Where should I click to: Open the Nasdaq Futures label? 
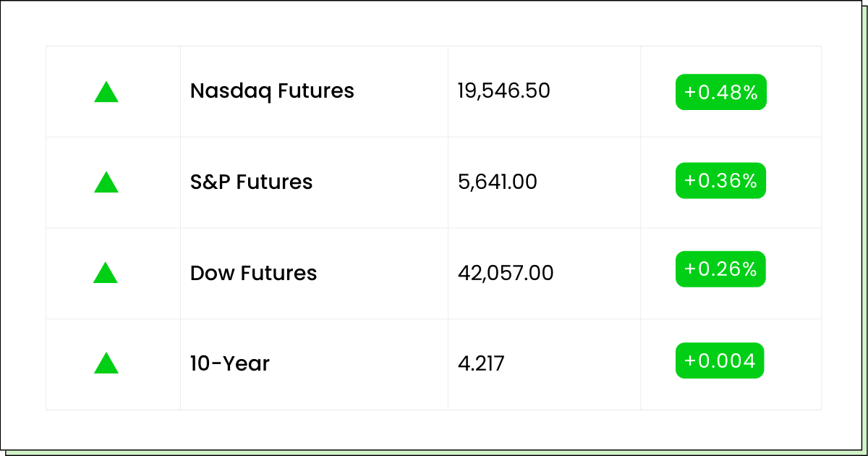[272, 91]
